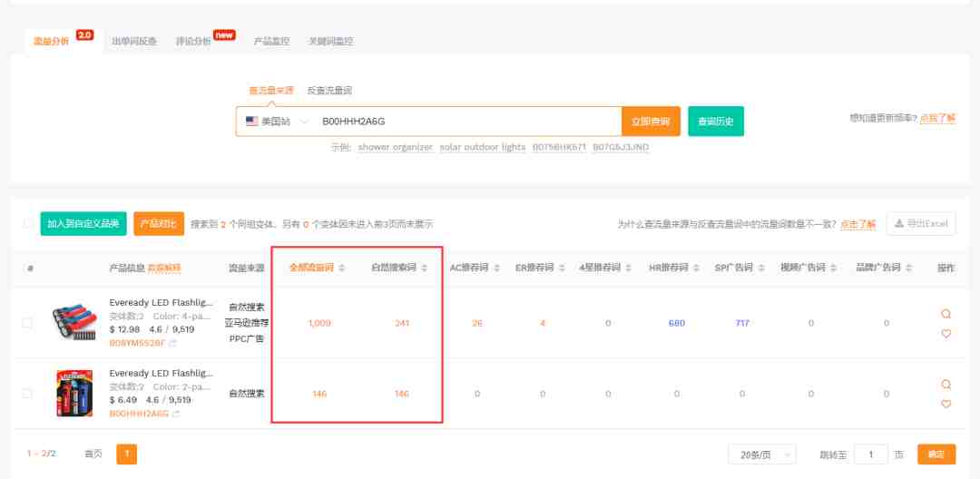Sort by 品牌广告词 column arrows
The height and width of the screenshot is (479, 980).
click(x=908, y=268)
